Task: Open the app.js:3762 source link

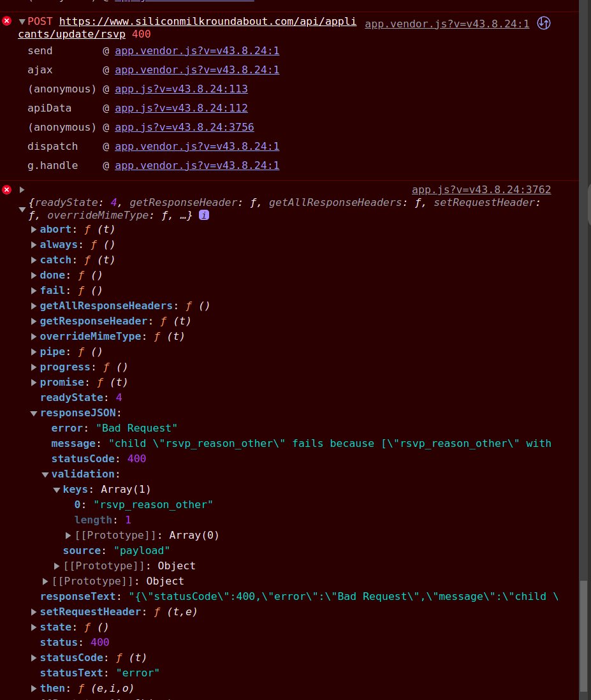Action: pyautogui.click(x=481, y=190)
